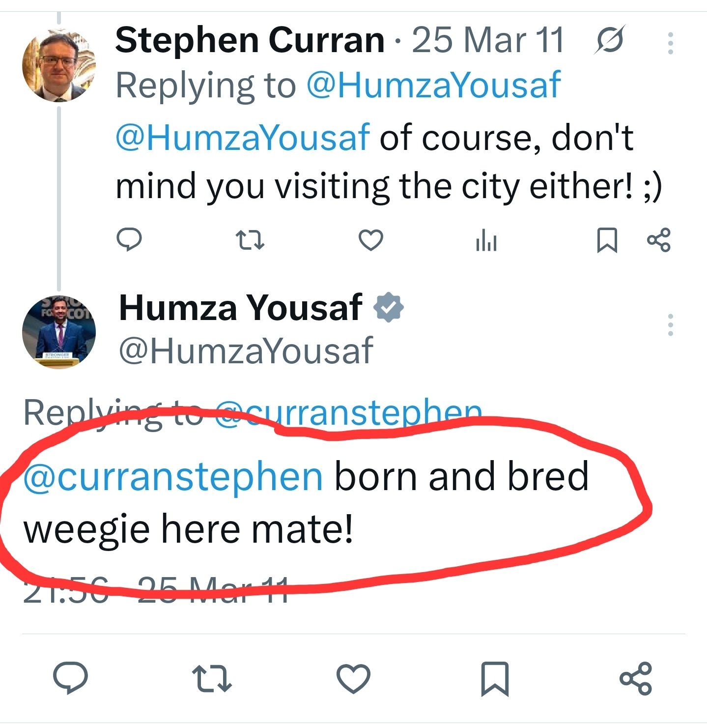The height and width of the screenshot is (728, 707).
Task: Share Humza Yousaf's tweet
Action: point(636,678)
